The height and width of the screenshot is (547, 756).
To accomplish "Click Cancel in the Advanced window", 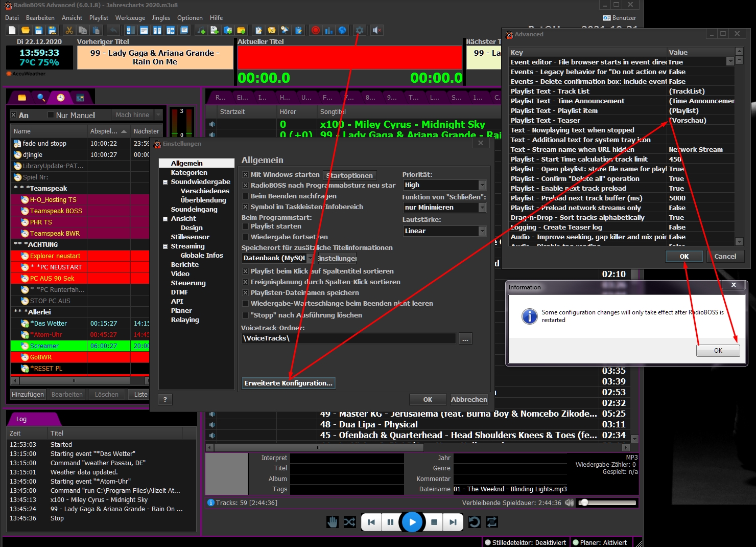I will [x=725, y=257].
